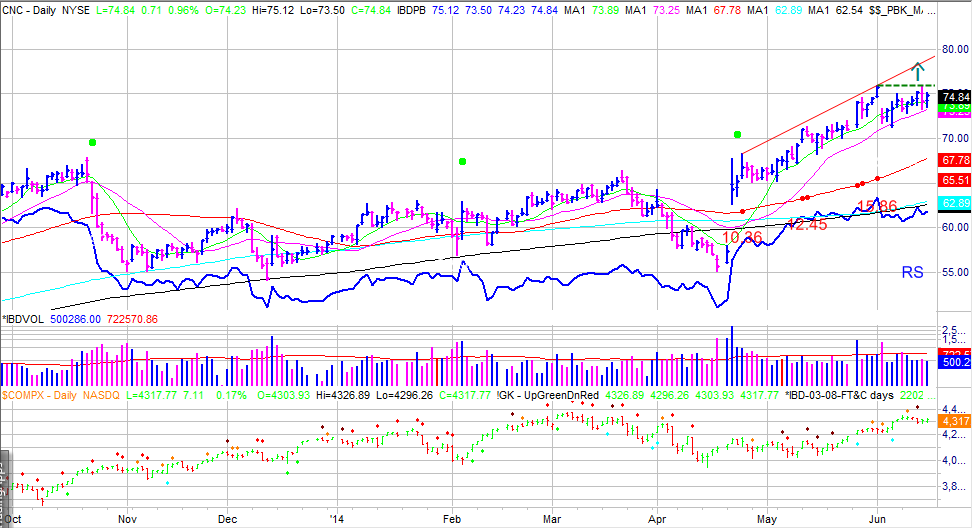Viewport: 972px width, 528px height.
Task: Click the 2.5 volume axis label
Action: 953,329
